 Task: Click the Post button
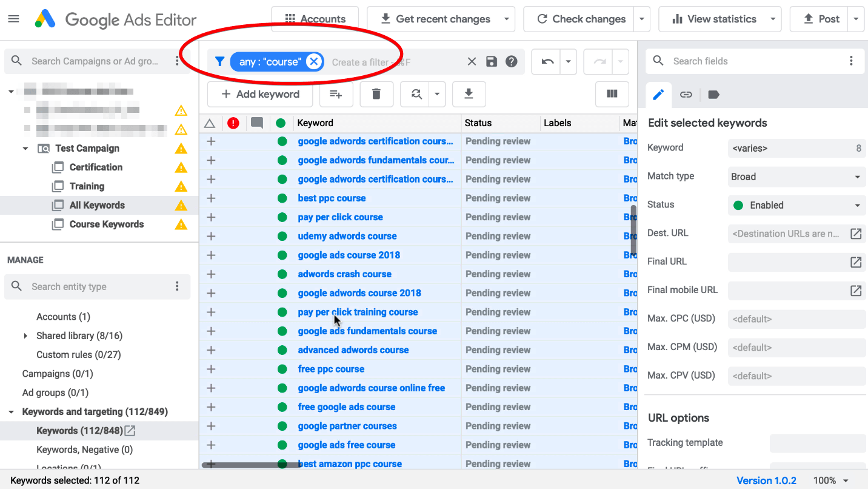tap(820, 19)
